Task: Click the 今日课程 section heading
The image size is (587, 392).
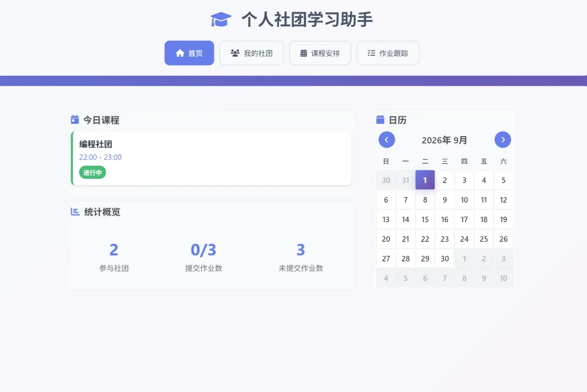Action: coord(101,120)
